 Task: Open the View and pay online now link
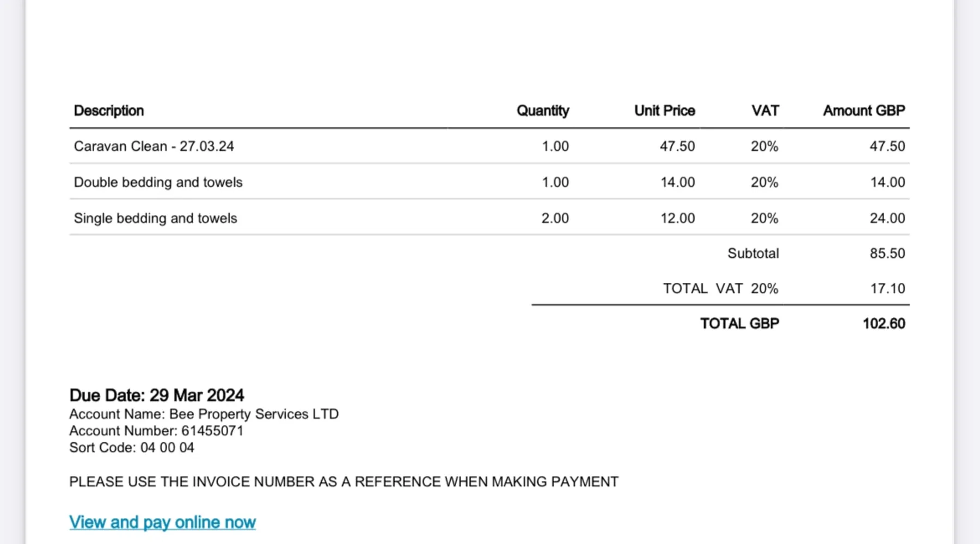tap(162, 522)
